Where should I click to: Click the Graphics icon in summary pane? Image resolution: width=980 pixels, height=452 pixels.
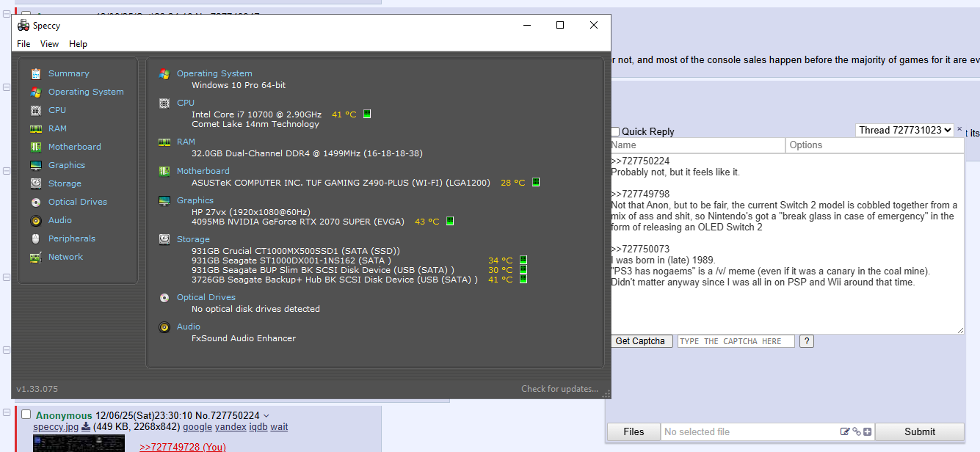[164, 200]
